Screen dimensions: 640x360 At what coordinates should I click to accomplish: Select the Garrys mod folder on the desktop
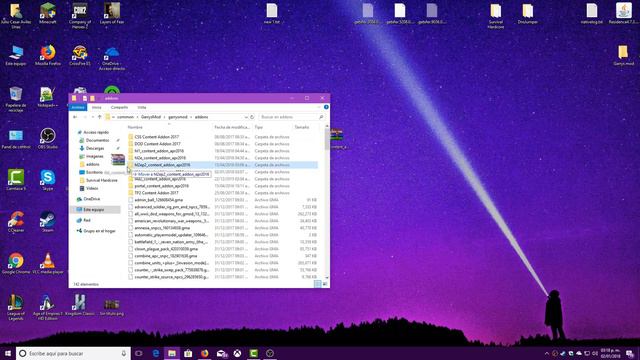623,56
